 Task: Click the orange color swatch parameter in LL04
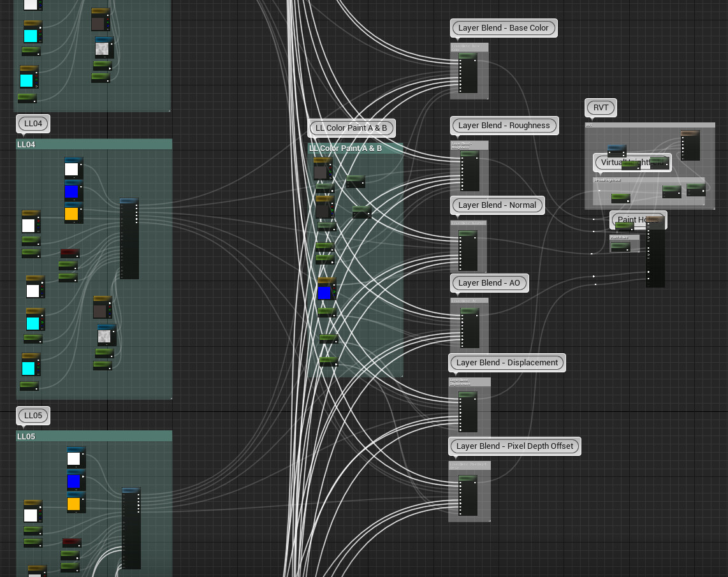point(72,214)
